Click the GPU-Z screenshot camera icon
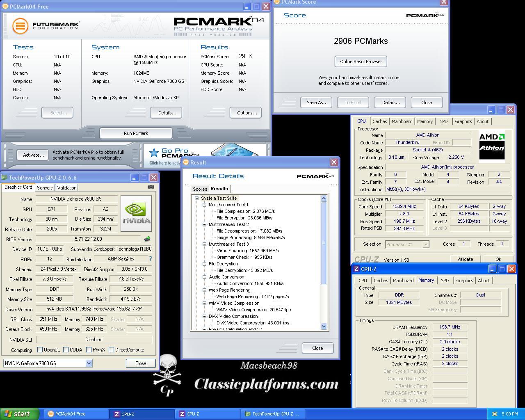Image resolution: width=525 pixels, height=420 pixels. (x=151, y=187)
